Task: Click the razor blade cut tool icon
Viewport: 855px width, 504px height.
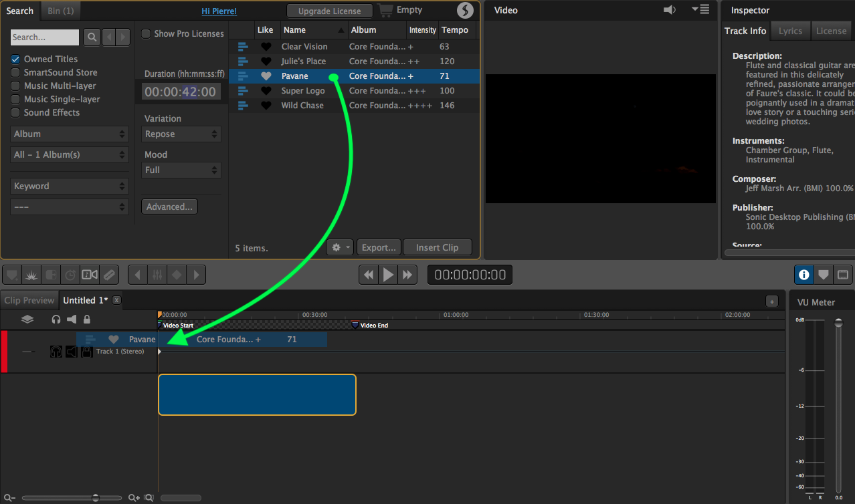Action: click(109, 275)
